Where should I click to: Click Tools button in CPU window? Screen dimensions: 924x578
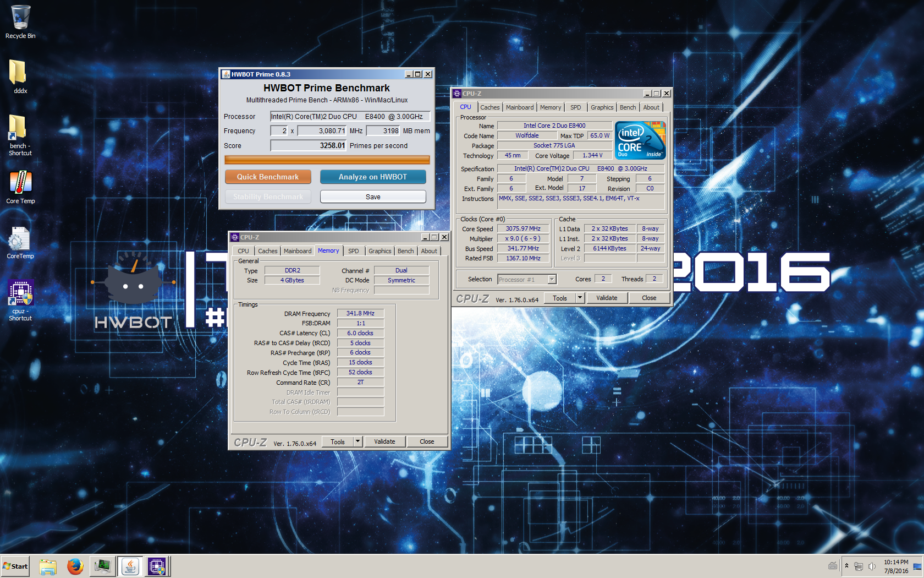(x=560, y=298)
